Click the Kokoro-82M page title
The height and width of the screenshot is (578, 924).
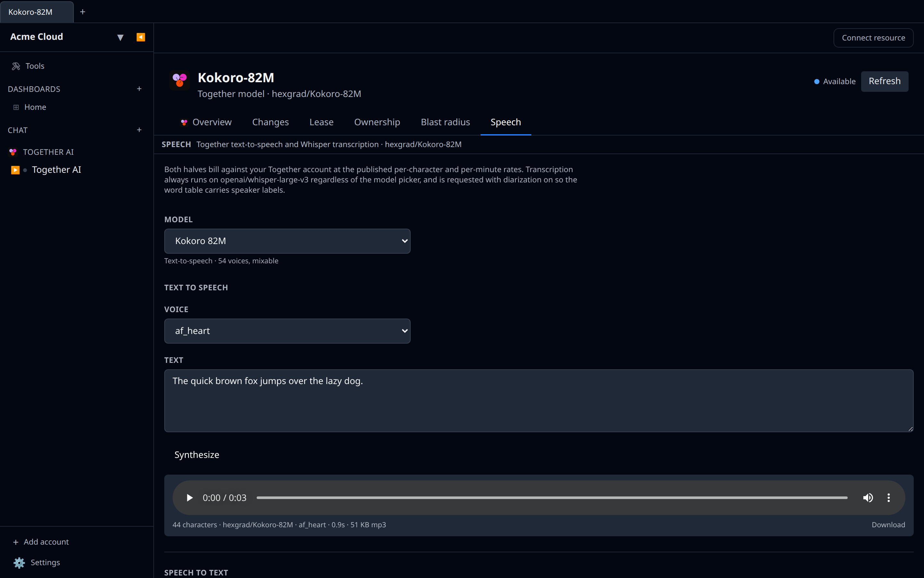pos(236,78)
